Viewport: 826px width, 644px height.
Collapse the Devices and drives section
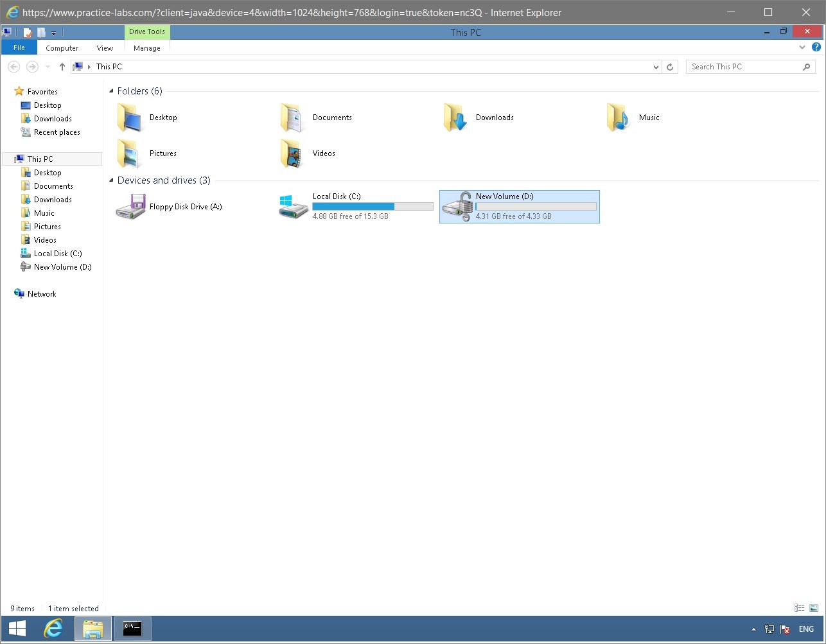point(110,180)
